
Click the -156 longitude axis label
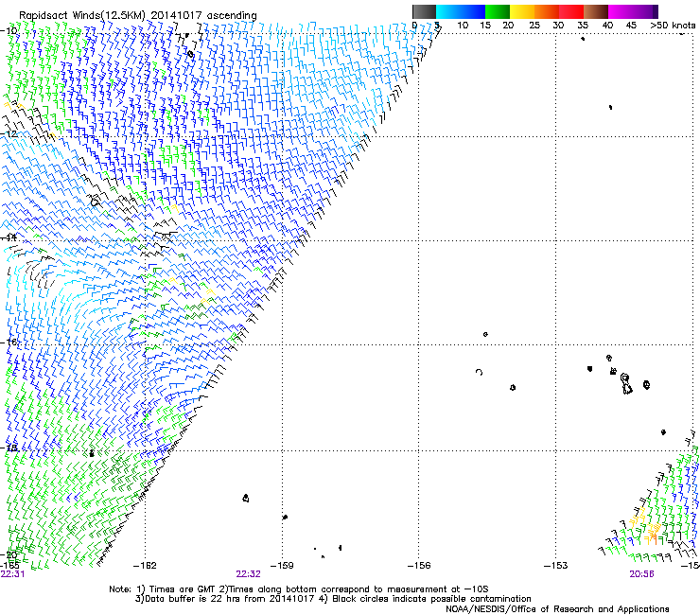coord(419,566)
